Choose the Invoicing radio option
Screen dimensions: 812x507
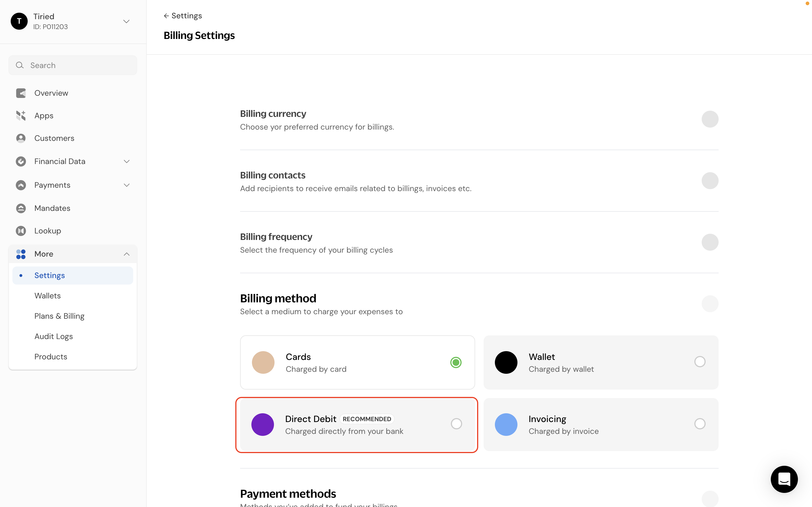(700, 424)
